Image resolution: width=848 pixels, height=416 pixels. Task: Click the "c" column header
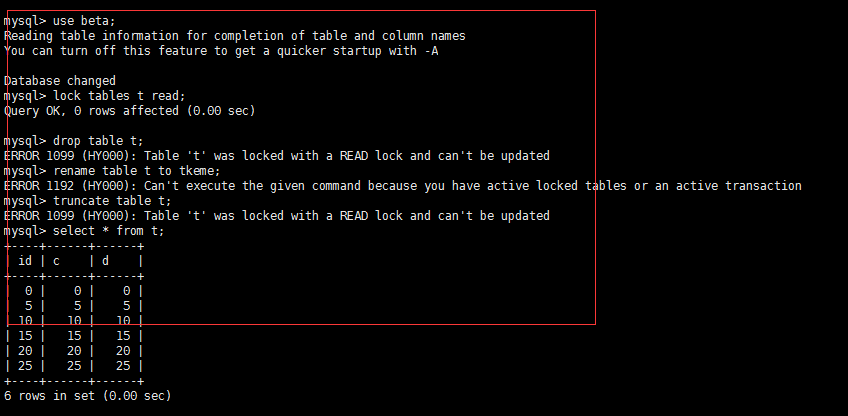click(x=56, y=261)
